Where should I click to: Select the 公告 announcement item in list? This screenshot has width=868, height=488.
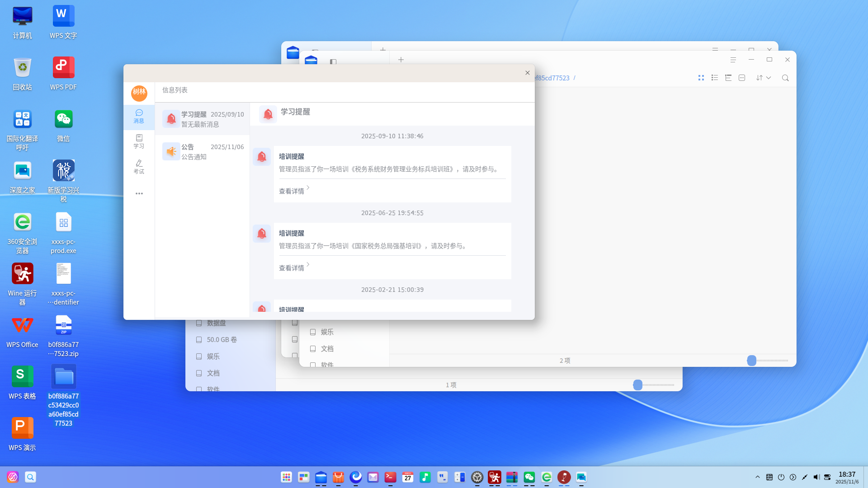(x=203, y=152)
